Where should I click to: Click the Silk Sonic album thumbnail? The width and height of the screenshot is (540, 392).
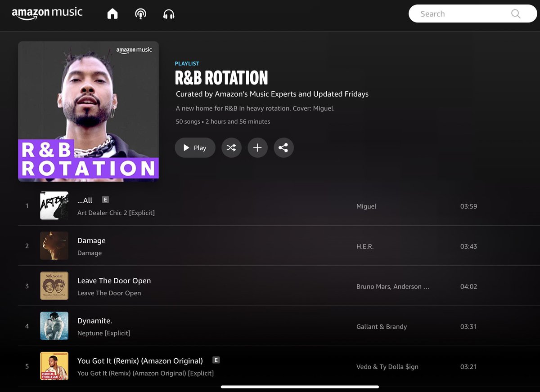point(54,285)
